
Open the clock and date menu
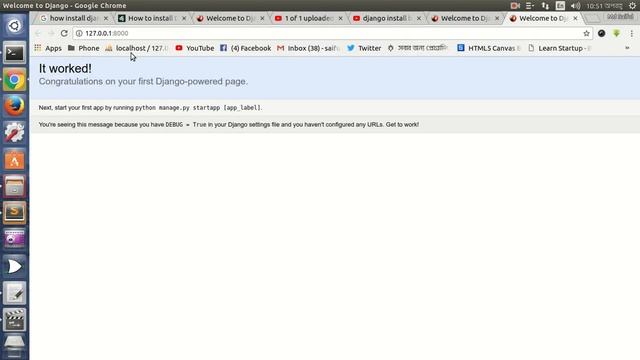tap(604, 6)
